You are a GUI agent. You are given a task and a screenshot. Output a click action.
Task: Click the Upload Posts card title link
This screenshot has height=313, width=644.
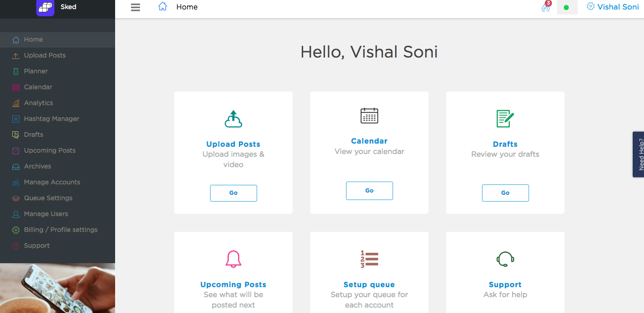(x=233, y=144)
